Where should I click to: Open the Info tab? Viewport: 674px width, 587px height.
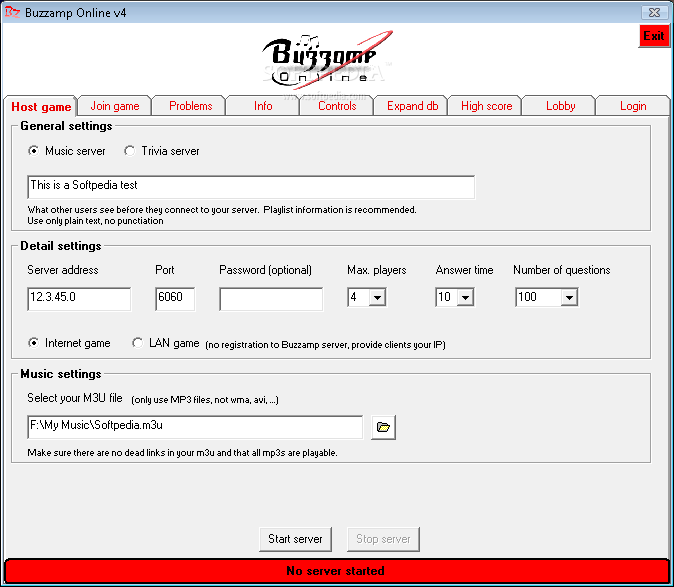263,106
